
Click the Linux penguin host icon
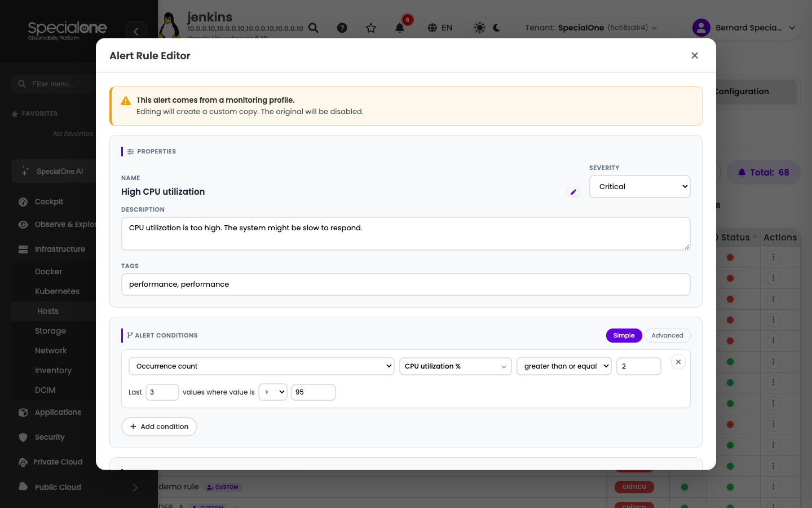[169, 26]
